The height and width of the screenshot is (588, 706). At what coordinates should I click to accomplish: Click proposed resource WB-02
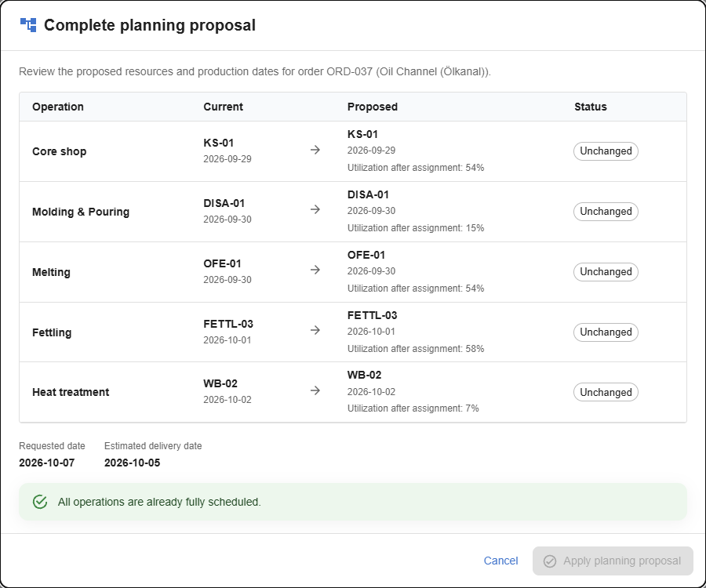click(364, 376)
